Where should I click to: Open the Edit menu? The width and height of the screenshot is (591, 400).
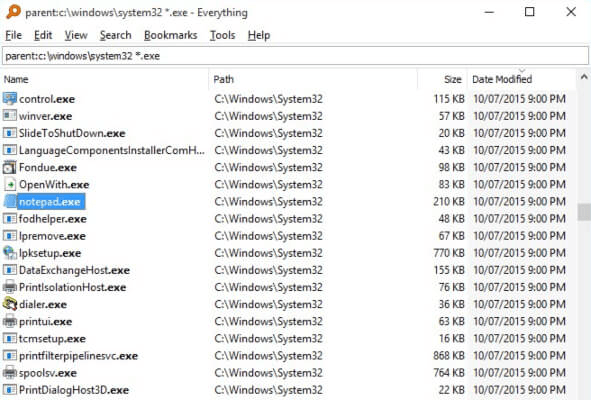pyautogui.click(x=43, y=35)
